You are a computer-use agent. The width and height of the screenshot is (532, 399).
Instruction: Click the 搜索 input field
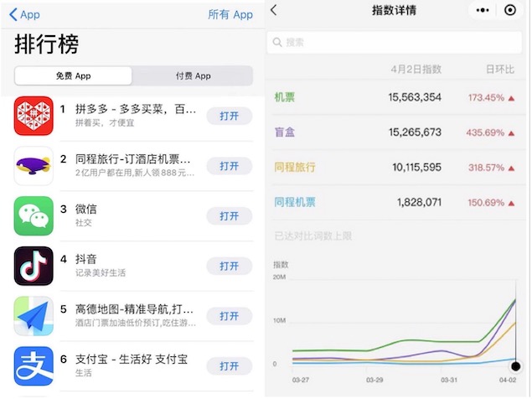pyautogui.click(x=395, y=43)
